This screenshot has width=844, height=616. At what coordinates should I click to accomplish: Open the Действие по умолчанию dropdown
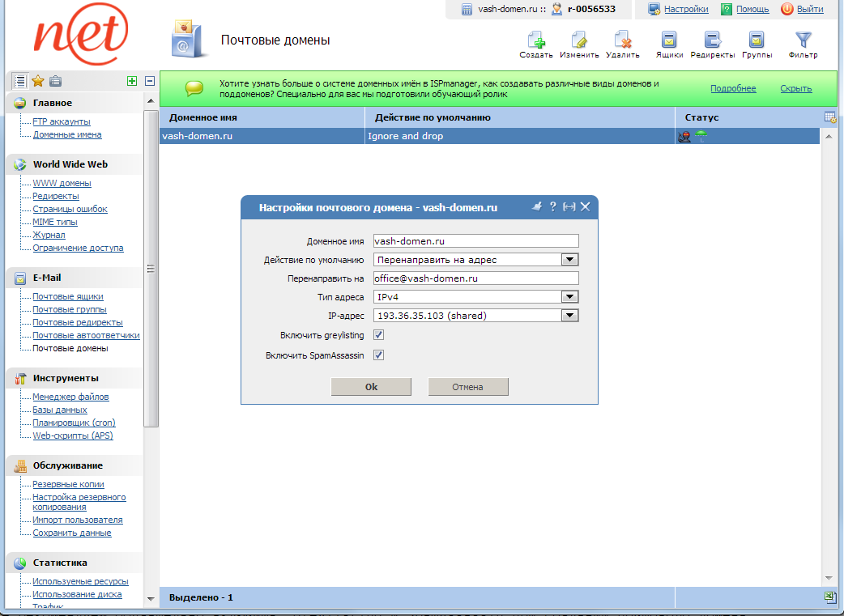pos(570,260)
